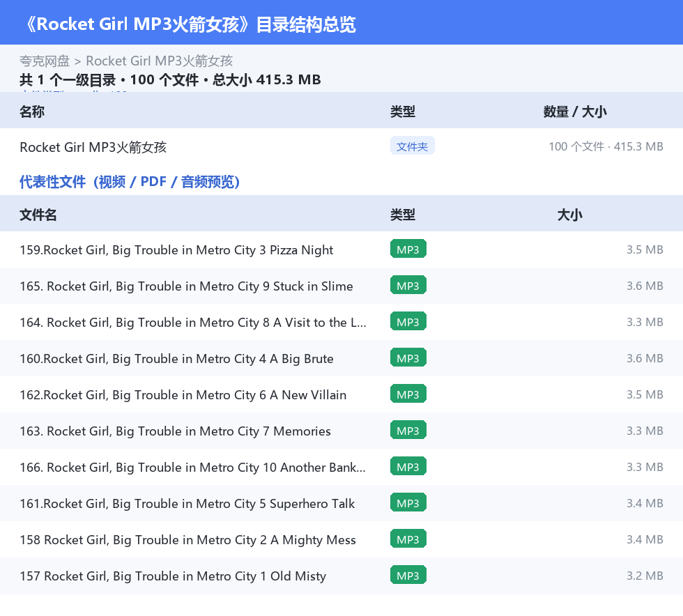683x616 pixels.
Task: Click the MP3 badge for Superhero Talk
Action: pyautogui.click(x=408, y=502)
